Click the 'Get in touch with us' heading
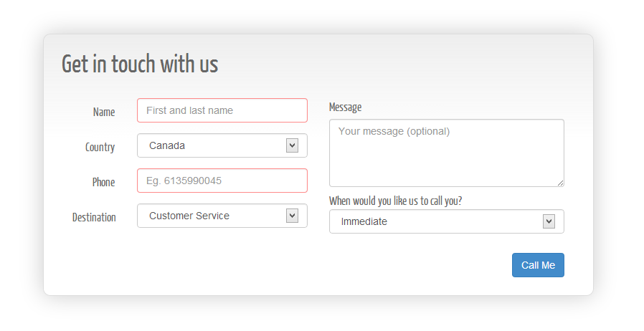 (x=140, y=64)
